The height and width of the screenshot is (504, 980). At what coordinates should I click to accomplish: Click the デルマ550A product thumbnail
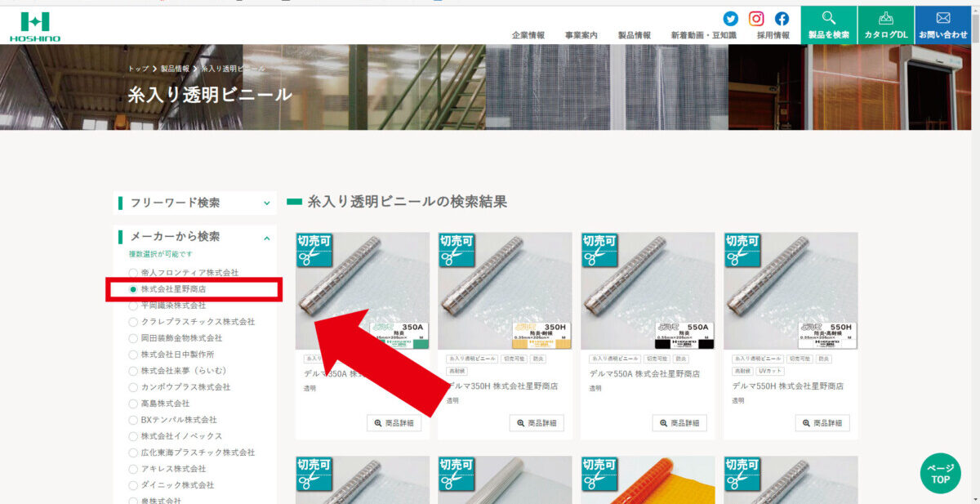(648, 291)
